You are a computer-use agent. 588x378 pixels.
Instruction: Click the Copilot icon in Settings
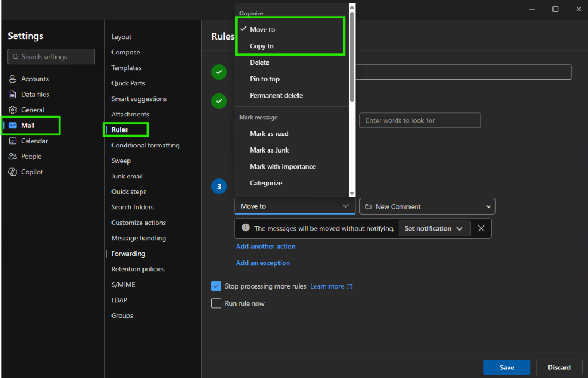pyautogui.click(x=13, y=172)
